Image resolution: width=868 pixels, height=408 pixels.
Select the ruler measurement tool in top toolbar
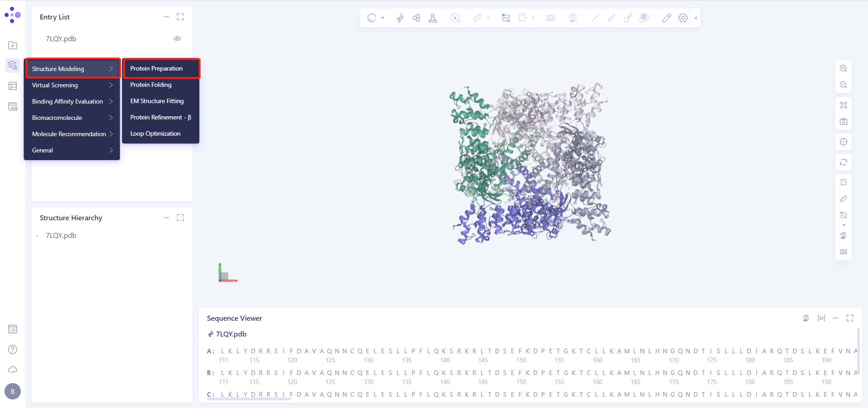[477, 18]
